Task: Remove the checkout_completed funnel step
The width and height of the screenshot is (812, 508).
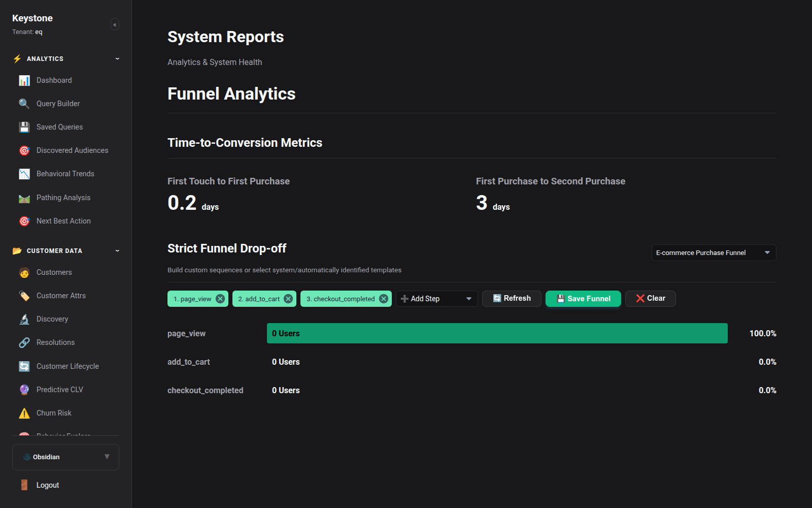Action: coord(384,299)
